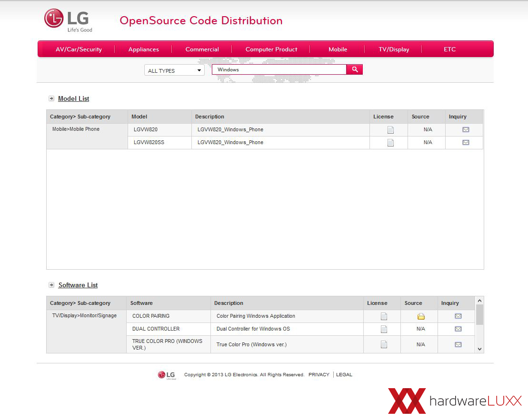Viewport: 528px width, 420px height.
Task: Click the Software List heading link
Action: pyautogui.click(x=78, y=285)
